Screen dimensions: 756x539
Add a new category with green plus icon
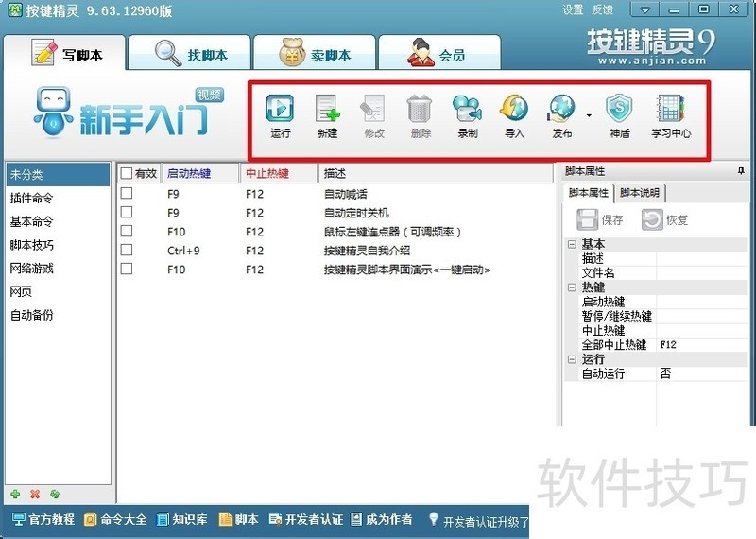point(15,494)
